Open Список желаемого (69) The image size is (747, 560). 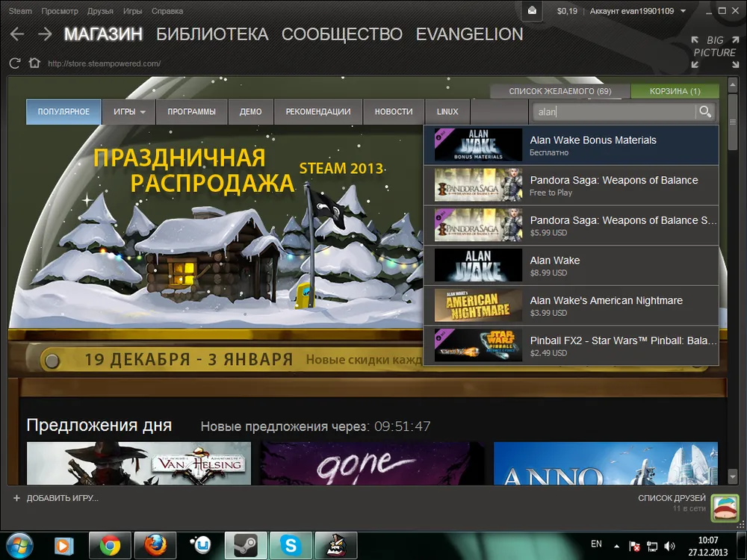click(560, 91)
